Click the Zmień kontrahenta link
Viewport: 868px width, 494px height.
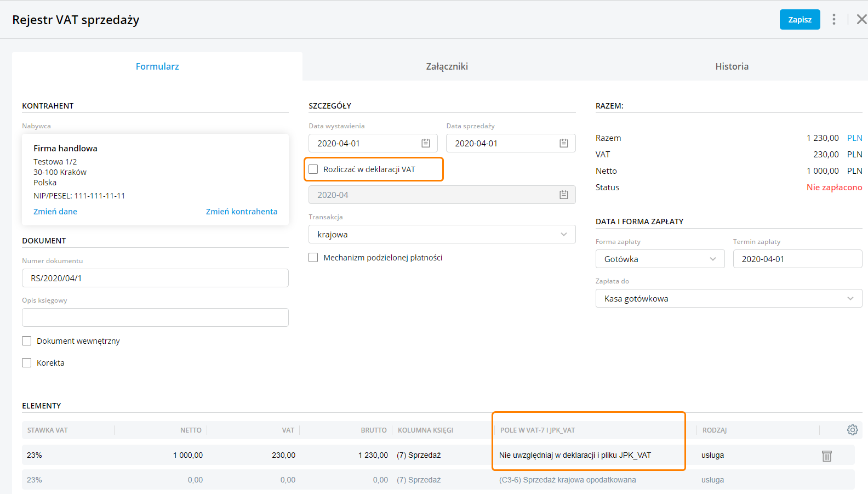241,212
